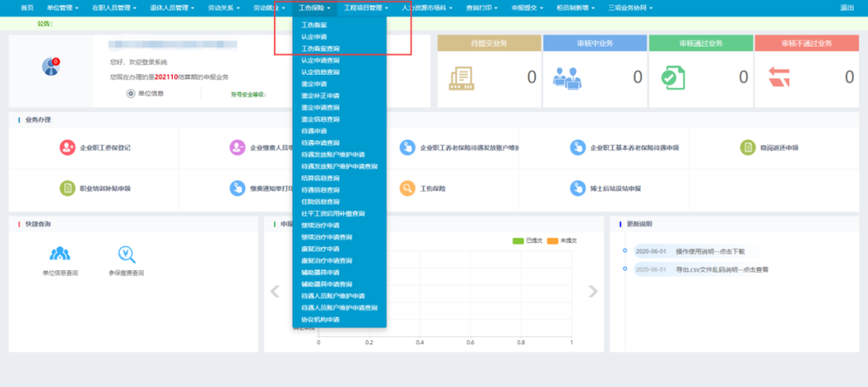
Task: Toggle the 未提交 legend entry in chart
Action: 553,241
